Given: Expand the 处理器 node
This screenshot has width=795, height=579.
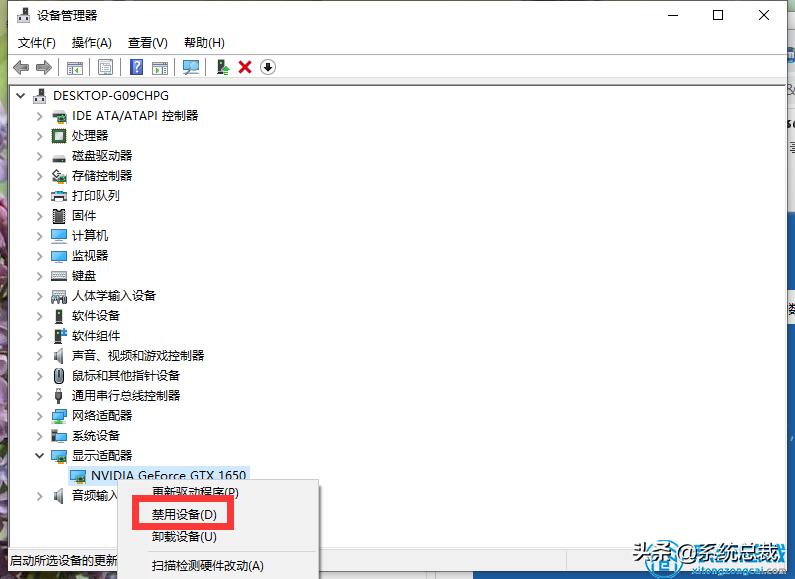Looking at the screenshot, I should pos(40,136).
